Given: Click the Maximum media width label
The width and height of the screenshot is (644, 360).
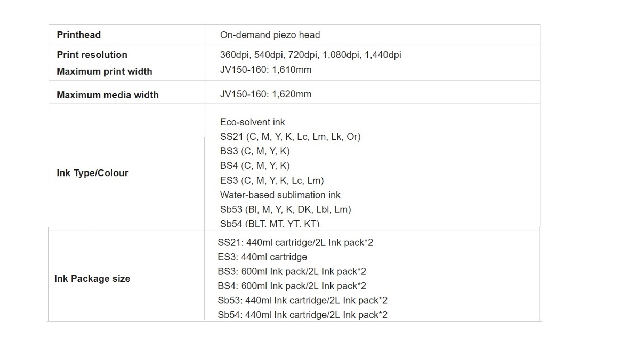Looking at the screenshot, I should pyautogui.click(x=108, y=95).
